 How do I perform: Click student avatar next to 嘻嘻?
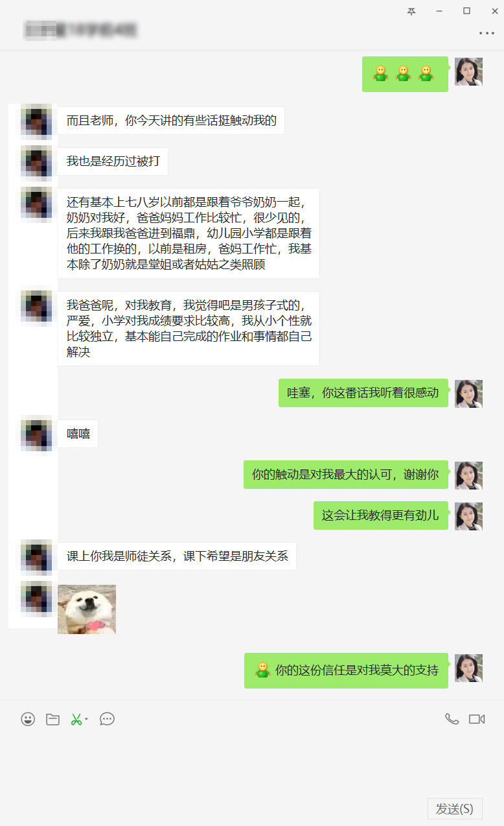pyautogui.click(x=37, y=434)
